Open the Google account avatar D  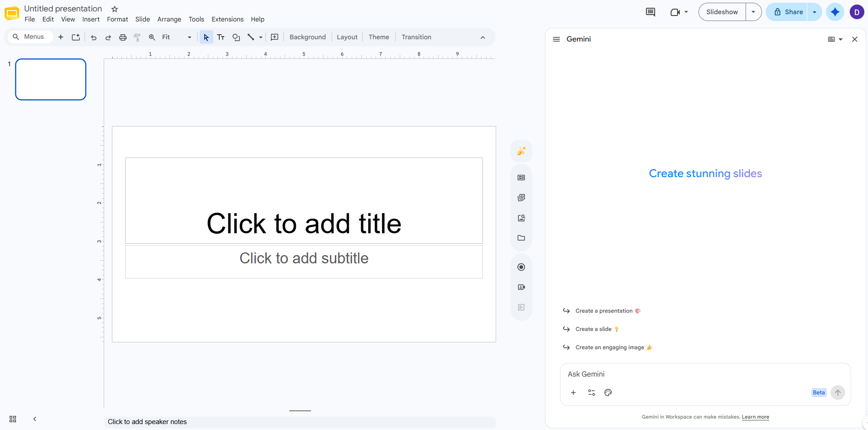click(x=857, y=12)
